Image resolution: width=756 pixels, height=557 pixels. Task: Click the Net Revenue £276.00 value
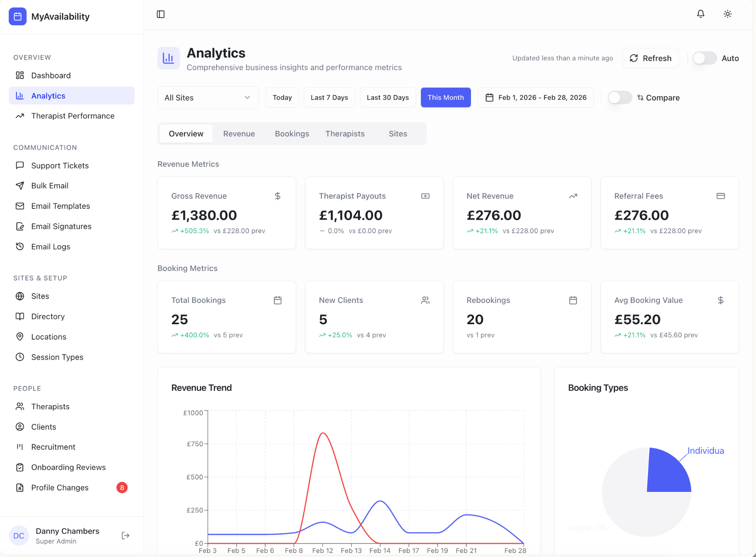494,215
